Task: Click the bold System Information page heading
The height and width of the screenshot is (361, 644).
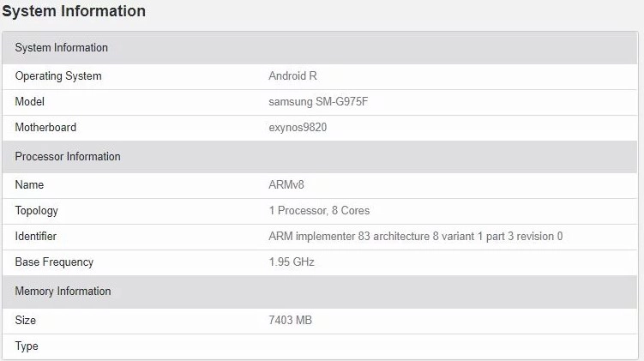Action: [x=73, y=11]
